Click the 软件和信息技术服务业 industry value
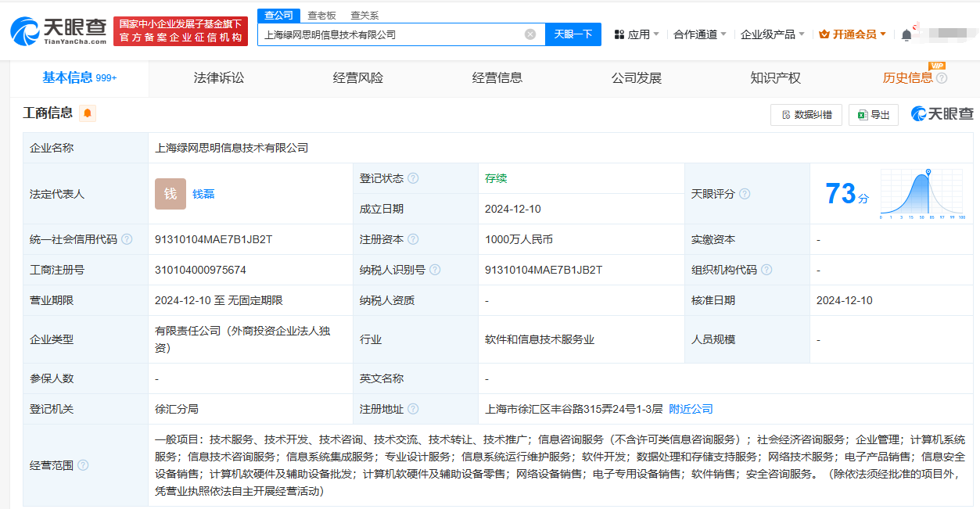Image resolution: width=980 pixels, height=509 pixels. coord(540,339)
